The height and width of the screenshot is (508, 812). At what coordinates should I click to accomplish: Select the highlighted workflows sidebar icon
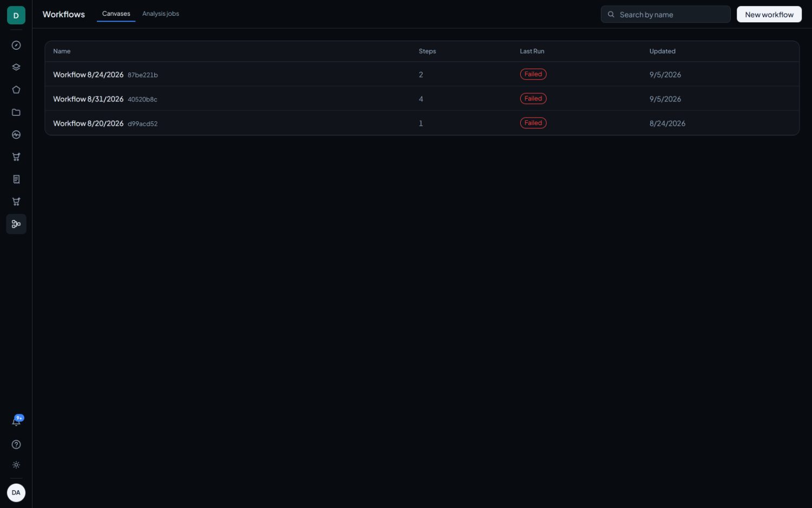click(16, 224)
